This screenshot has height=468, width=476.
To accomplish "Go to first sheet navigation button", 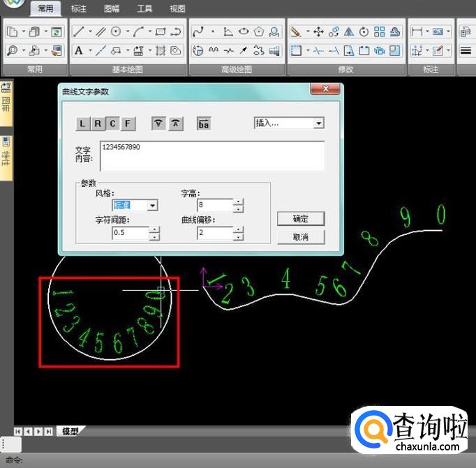I will pos(18,431).
